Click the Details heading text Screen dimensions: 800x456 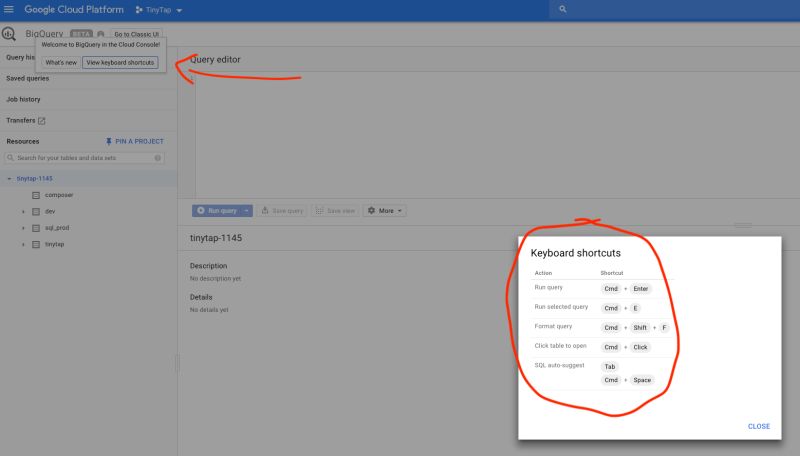(x=201, y=297)
